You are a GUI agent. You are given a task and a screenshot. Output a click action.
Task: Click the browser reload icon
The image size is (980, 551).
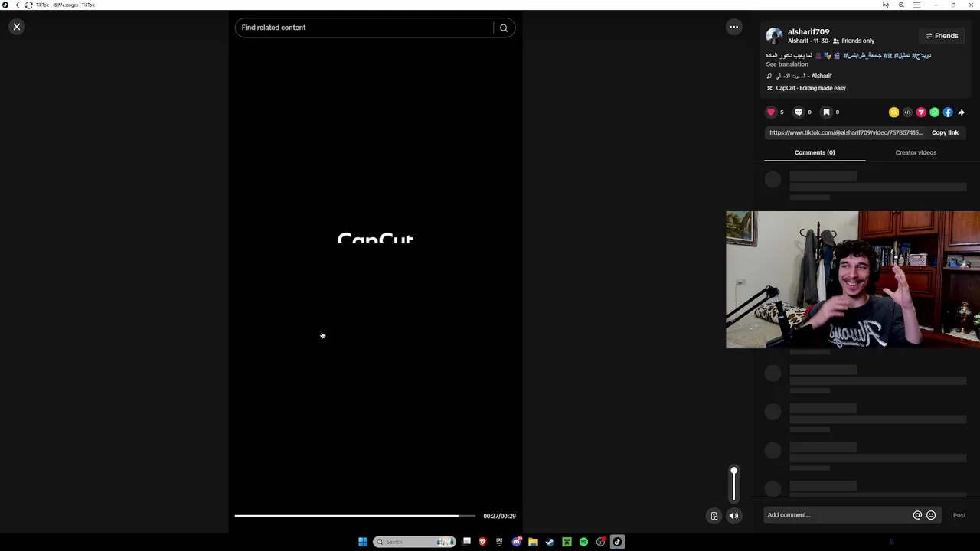[28, 5]
